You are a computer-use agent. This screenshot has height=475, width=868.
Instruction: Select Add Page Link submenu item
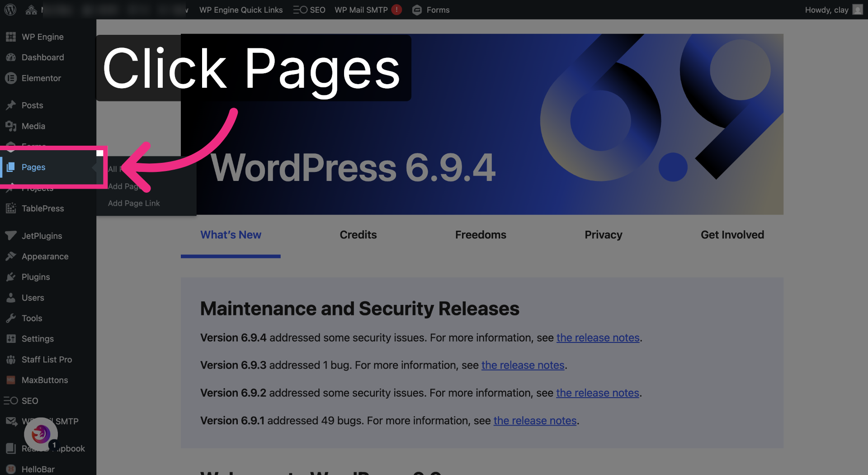tap(134, 203)
